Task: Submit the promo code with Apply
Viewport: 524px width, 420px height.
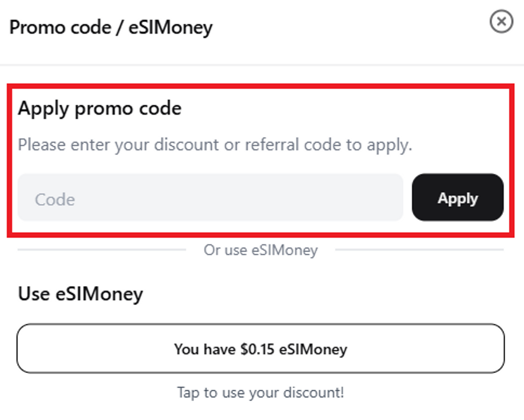Action: pyautogui.click(x=457, y=198)
